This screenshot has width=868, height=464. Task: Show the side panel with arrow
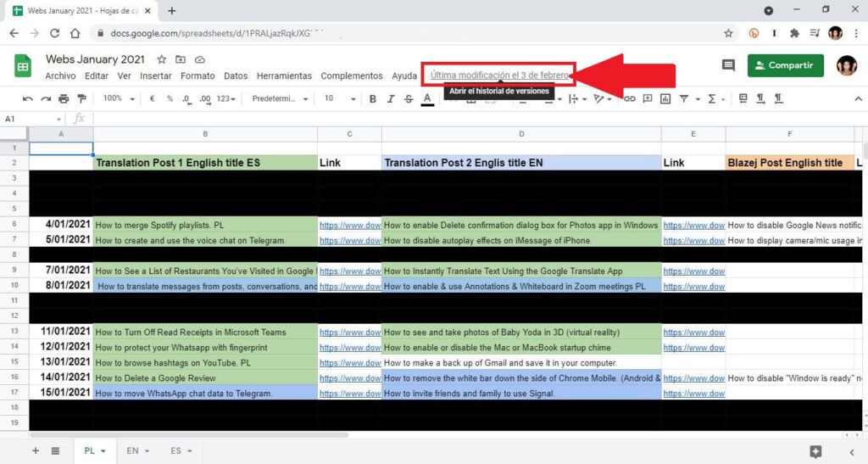852,452
